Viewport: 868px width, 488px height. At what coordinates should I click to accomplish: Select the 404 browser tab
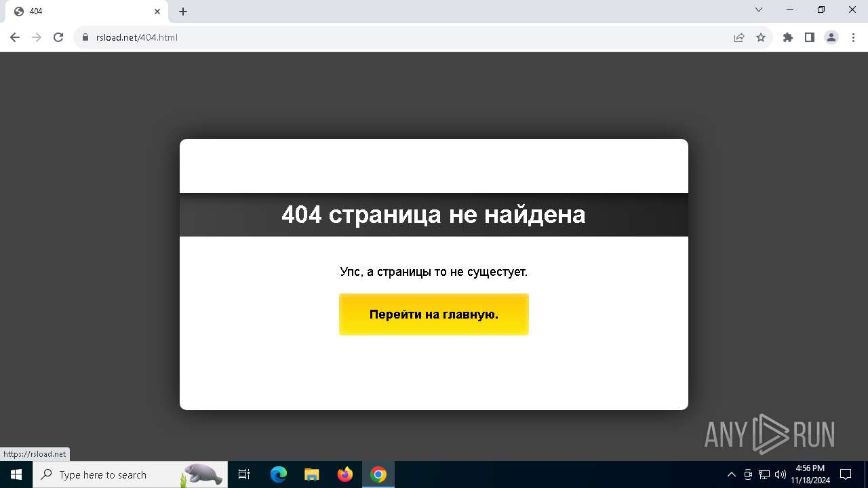coord(87,12)
